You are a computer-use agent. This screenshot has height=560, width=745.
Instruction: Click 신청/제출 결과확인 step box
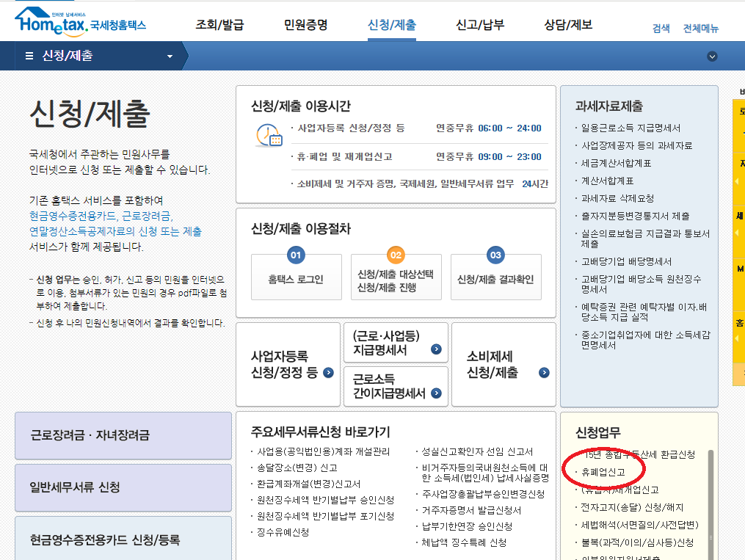pos(495,279)
